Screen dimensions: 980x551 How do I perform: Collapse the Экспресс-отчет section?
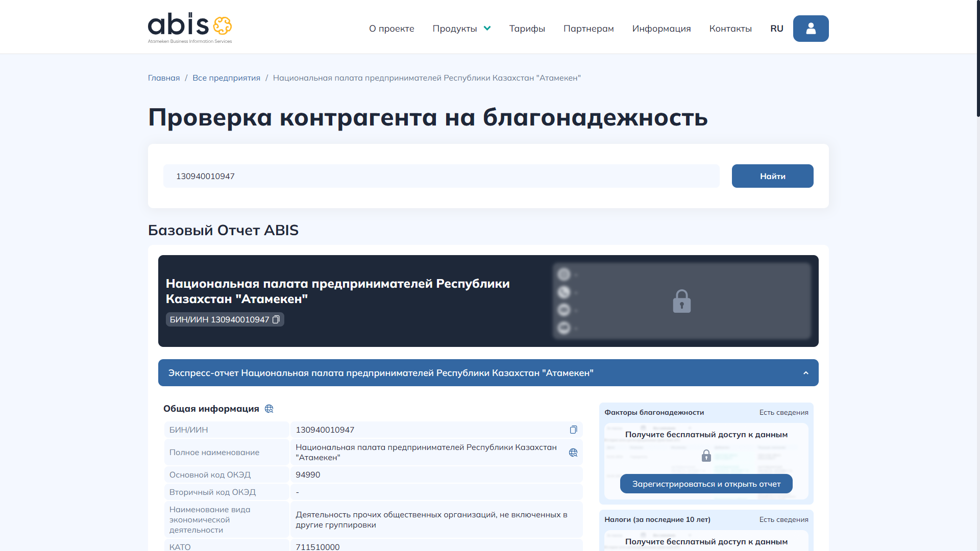point(805,373)
